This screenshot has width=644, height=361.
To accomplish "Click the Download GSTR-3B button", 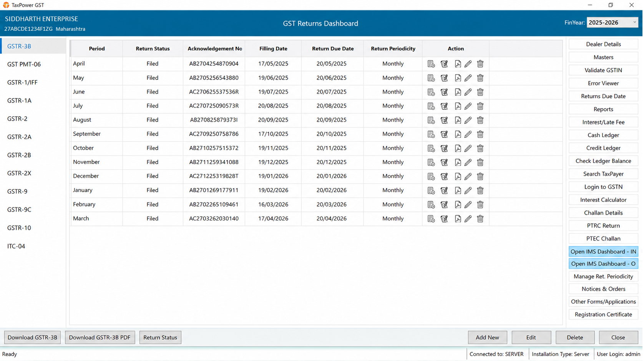I will coord(32,338).
